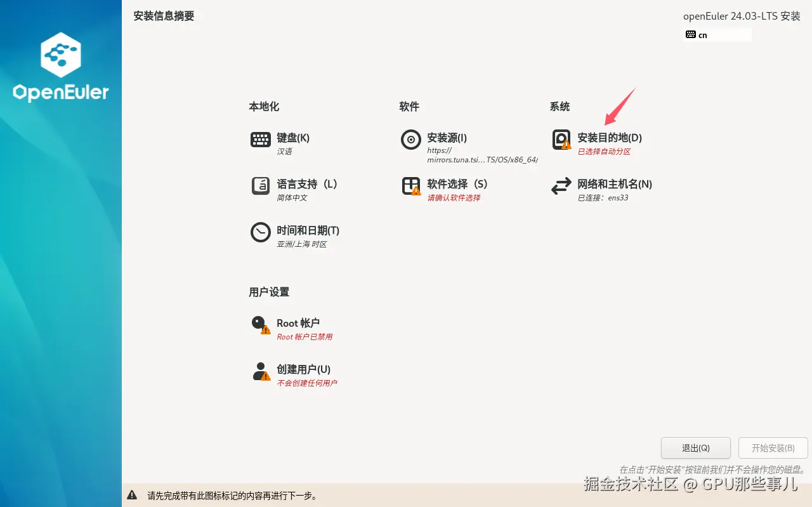Open the 安装源(I) installation source icon
Image resolution: width=812 pixels, height=507 pixels.
[x=410, y=139]
